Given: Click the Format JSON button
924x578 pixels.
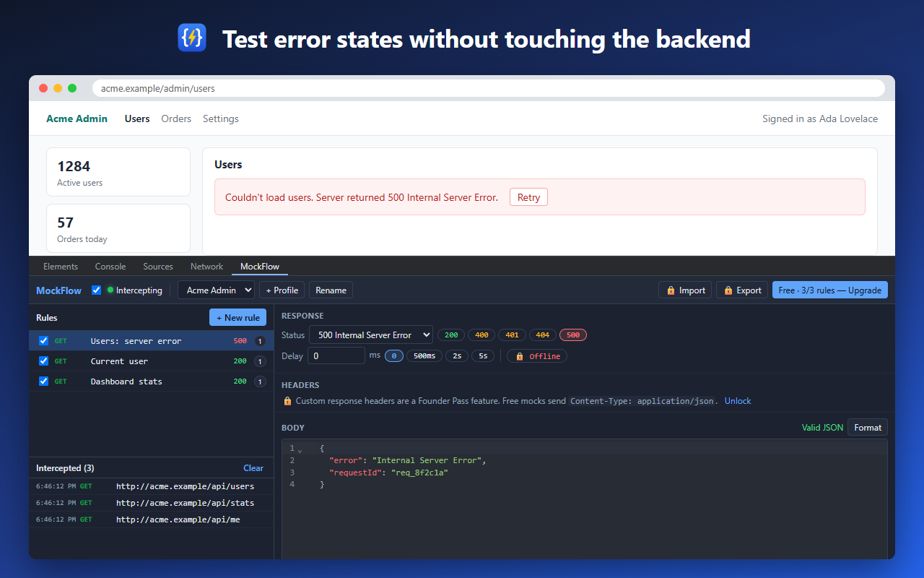Looking at the screenshot, I should [x=868, y=428].
